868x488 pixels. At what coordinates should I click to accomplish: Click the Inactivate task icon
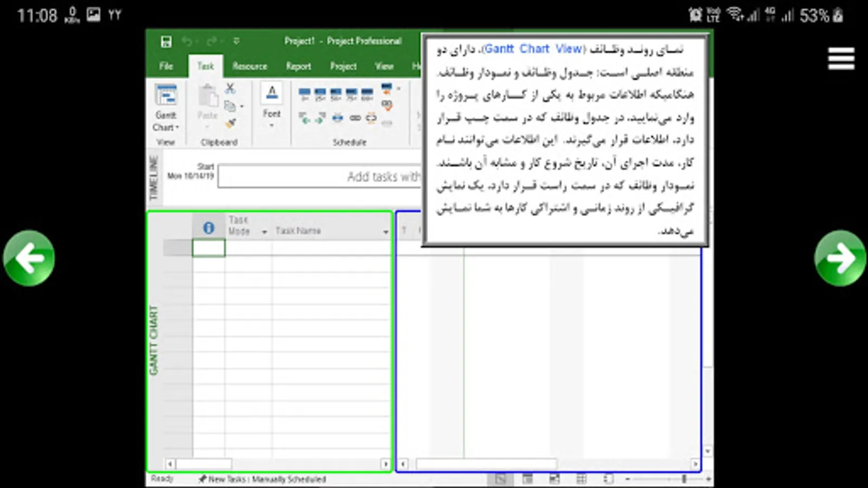tap(387, 123)
